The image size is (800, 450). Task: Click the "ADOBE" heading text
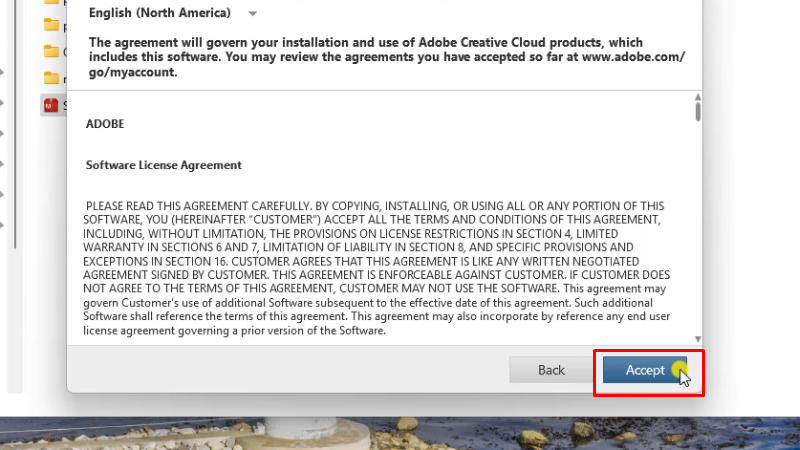coord(105,124)
